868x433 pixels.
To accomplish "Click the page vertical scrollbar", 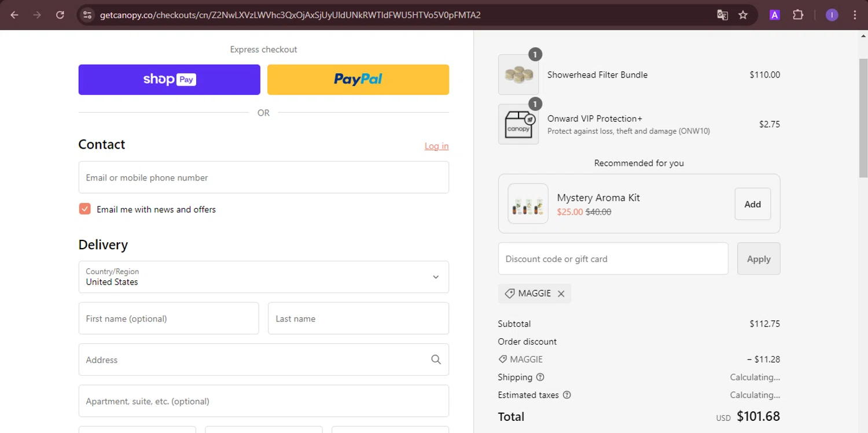I will tap(863, 116).
